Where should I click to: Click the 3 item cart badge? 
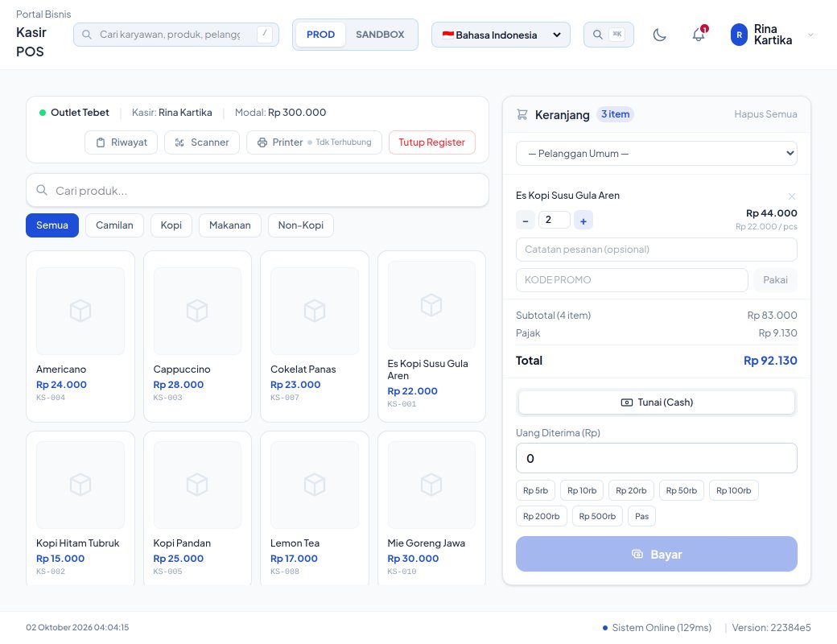pyautogui.click(x=615, y=114)
